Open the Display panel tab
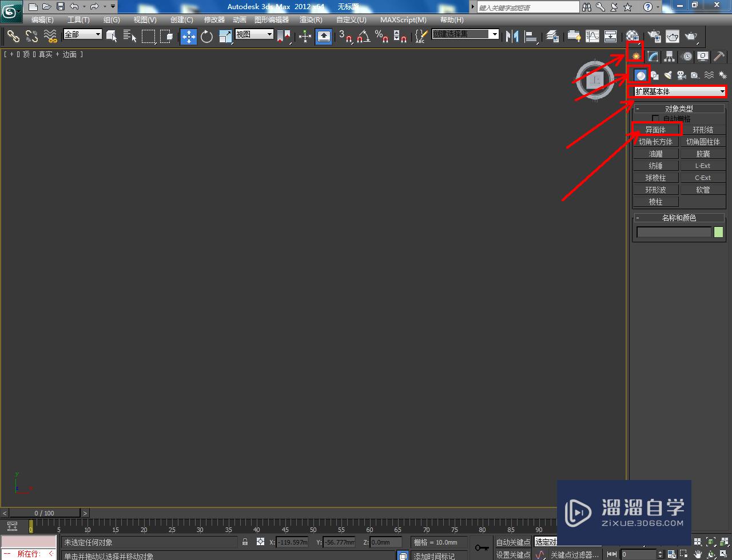Screen dimensions: 732x560 [x=703, y=56]
